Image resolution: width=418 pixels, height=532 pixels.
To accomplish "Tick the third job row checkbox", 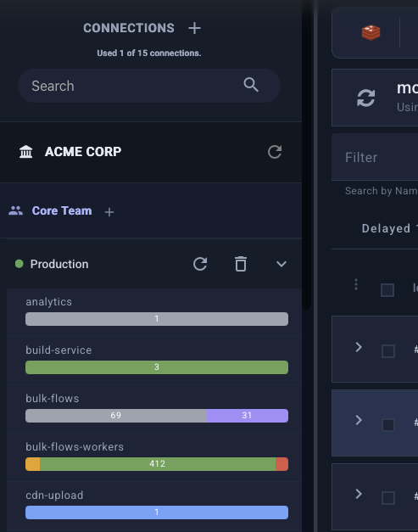I will [x=388, y=498].
